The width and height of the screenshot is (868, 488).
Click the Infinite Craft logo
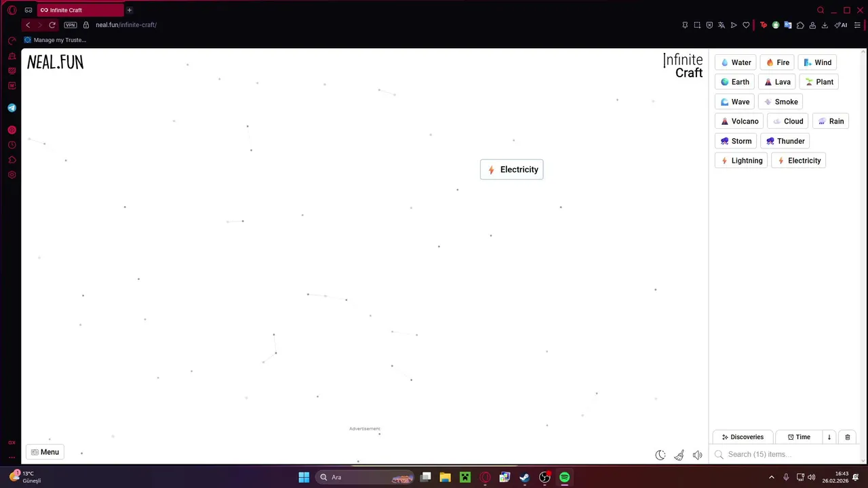tap(682, 66)
